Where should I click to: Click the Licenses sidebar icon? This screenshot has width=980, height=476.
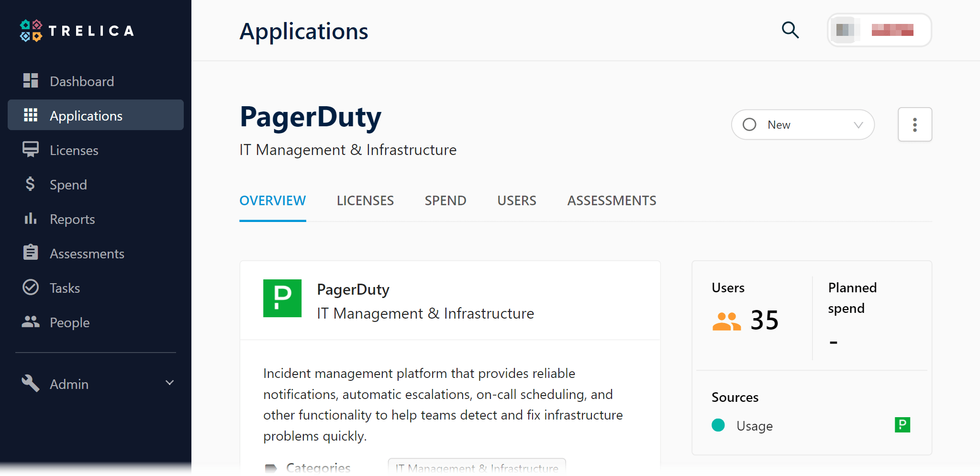tap(30, 150)
